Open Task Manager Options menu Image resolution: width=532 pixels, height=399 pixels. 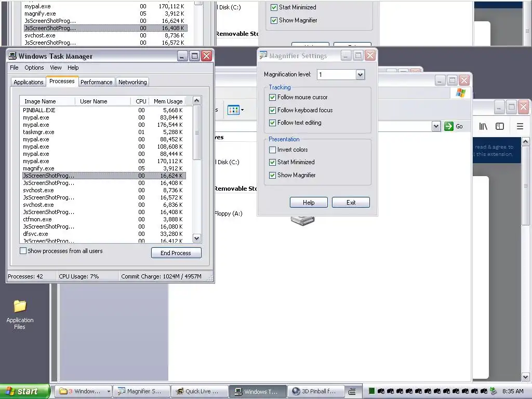34,68
